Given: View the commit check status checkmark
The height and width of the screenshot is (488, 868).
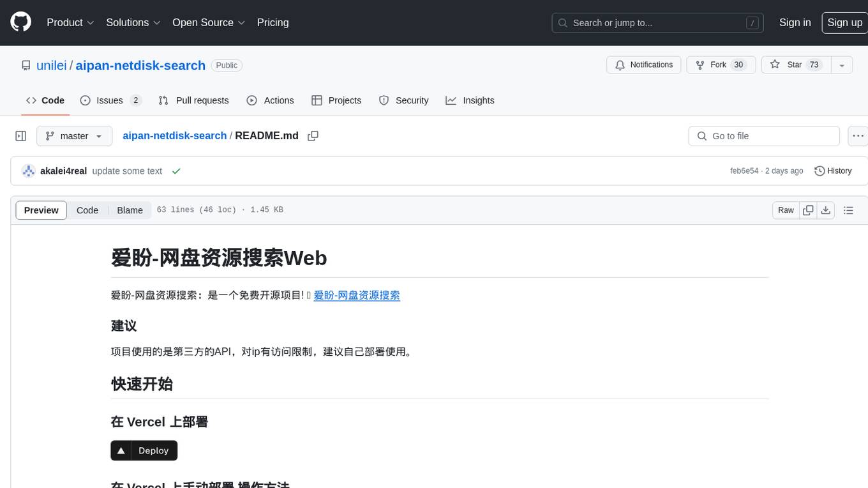Looking at the screenshot, I should point(176,171).
